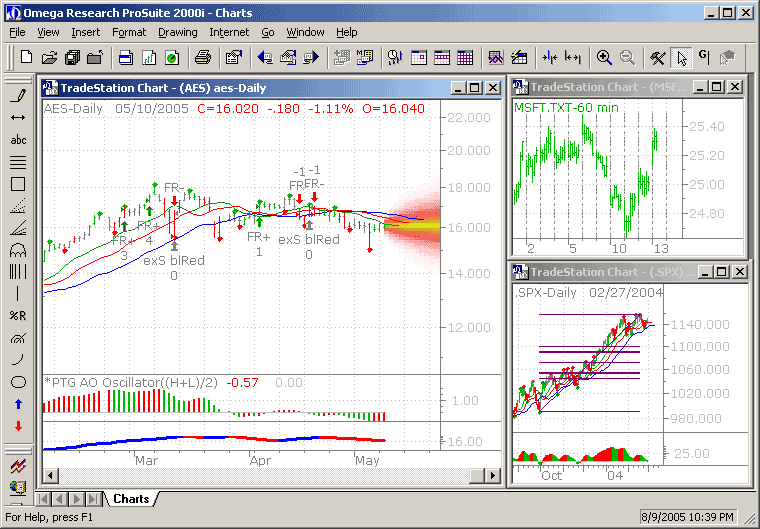
Task: Maximize the AES aes-Daily chart window
Action: (x=475, y=88)
